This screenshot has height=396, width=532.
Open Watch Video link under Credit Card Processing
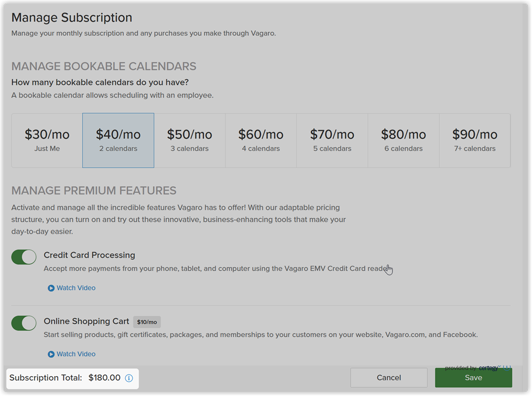(x=76, y=288)
